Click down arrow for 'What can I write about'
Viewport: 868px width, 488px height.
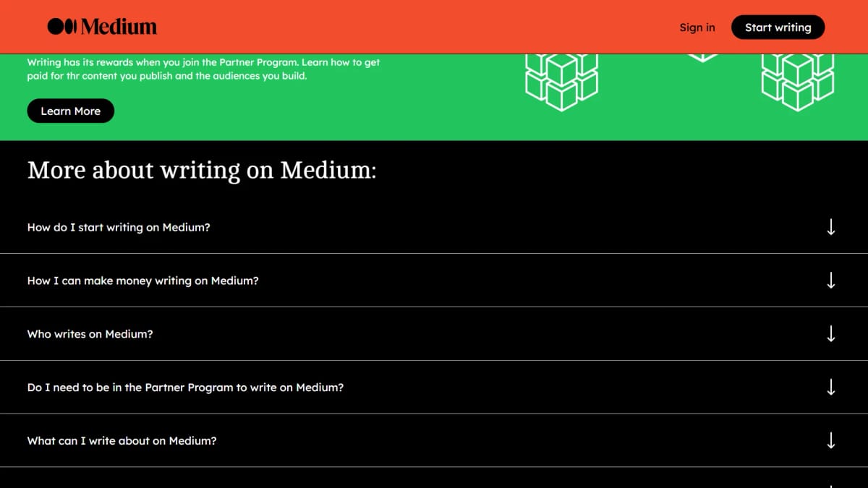pos(831,440)
